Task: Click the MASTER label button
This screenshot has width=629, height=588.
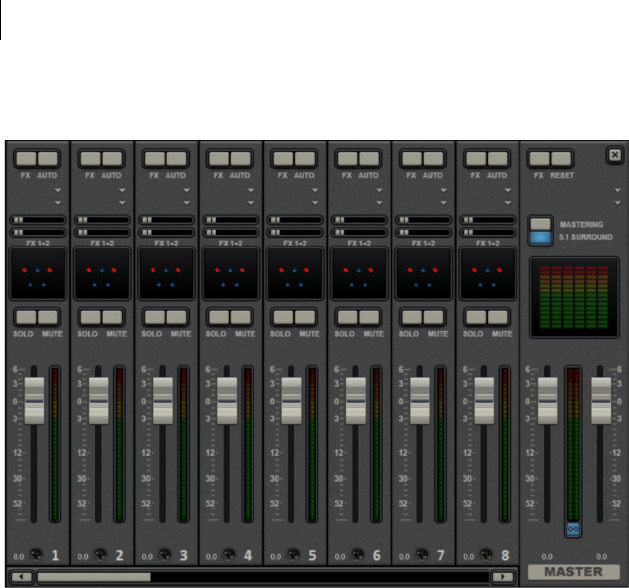Action: click(x=574, y=572)
